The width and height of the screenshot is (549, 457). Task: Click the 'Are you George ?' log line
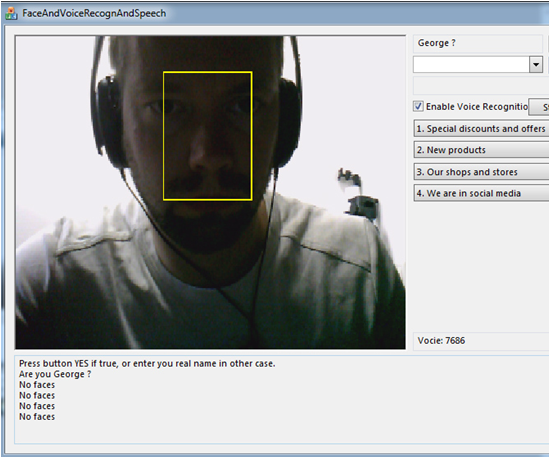pyautogui.click(x=55, y=374)
